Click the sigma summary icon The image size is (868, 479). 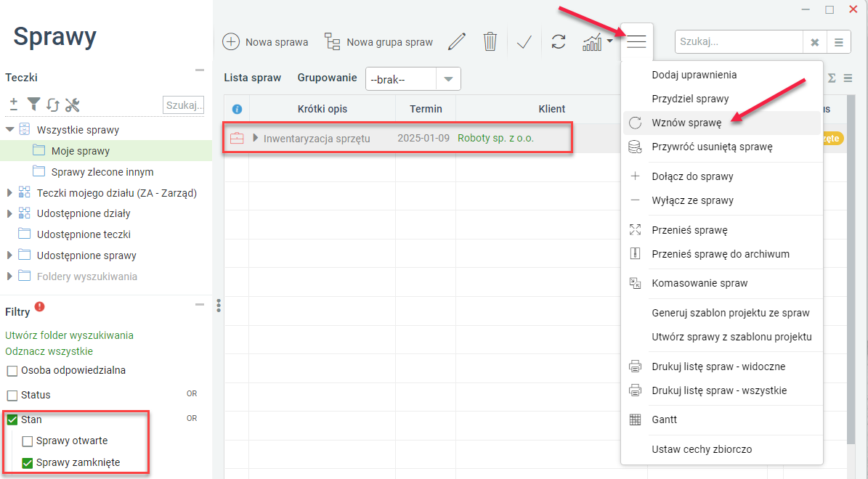pyautogui.click(x=832, y=78)
